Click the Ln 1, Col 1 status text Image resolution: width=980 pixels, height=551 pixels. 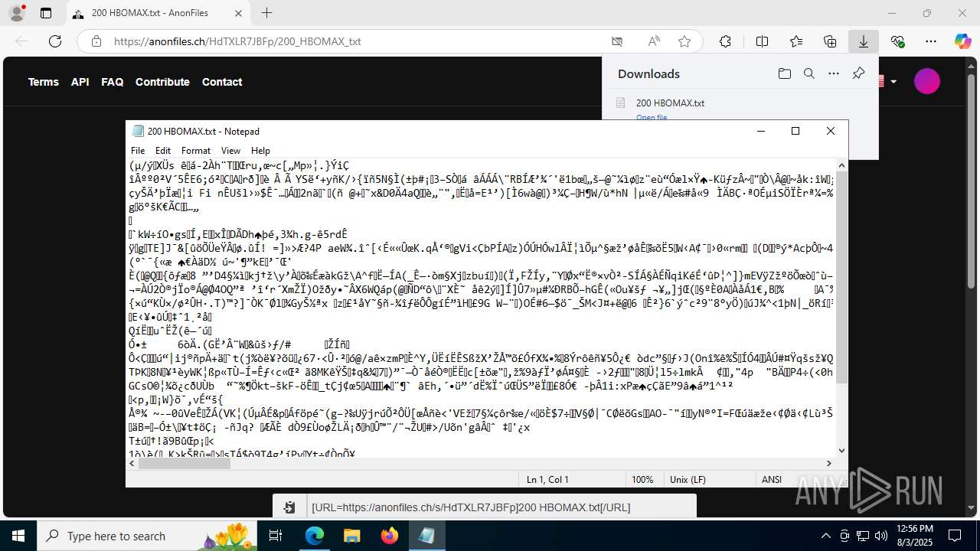click(x=547, y=480)
